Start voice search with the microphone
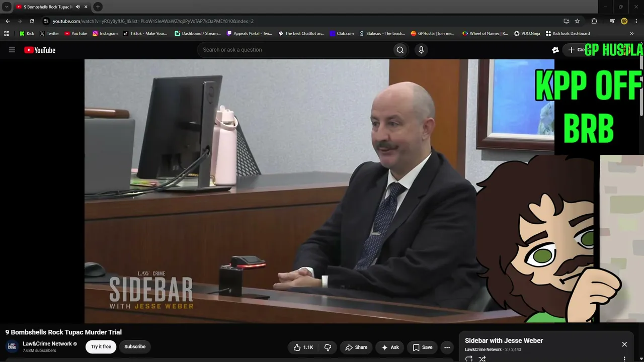This screenshot has width=644, height=362. tap(421, 50)
